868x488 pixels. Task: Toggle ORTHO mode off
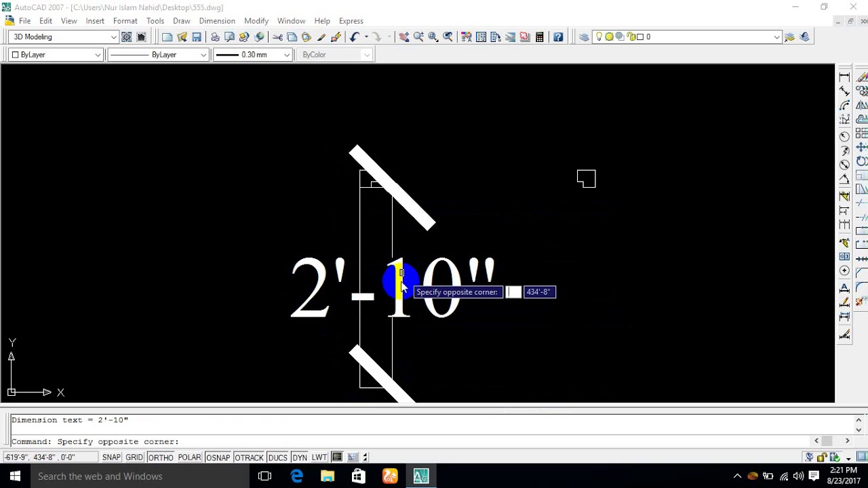click(x=161, y=457)
